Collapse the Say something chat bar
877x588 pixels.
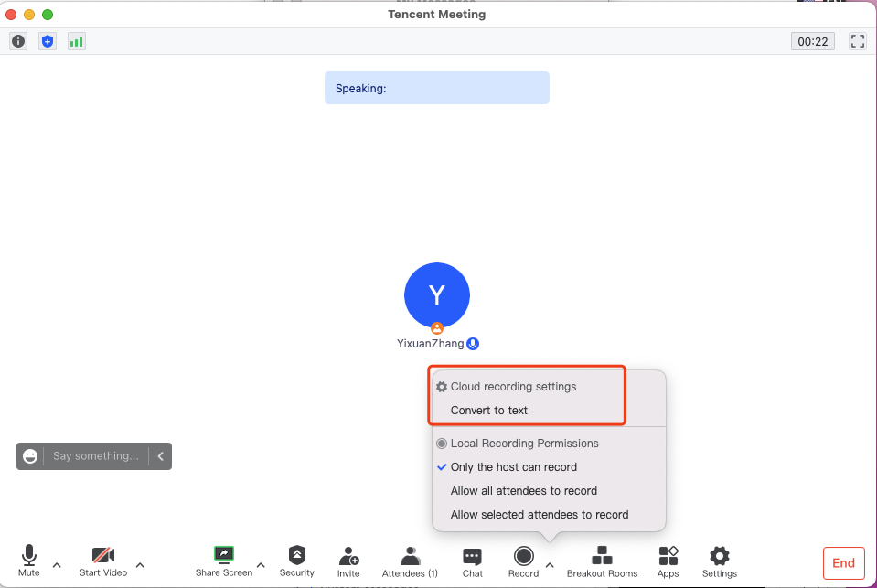161,456
